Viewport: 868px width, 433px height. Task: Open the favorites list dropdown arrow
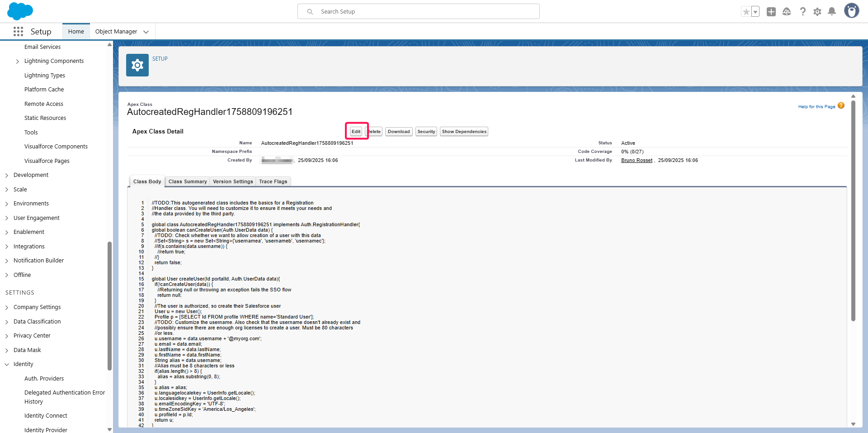pos(755,12)
